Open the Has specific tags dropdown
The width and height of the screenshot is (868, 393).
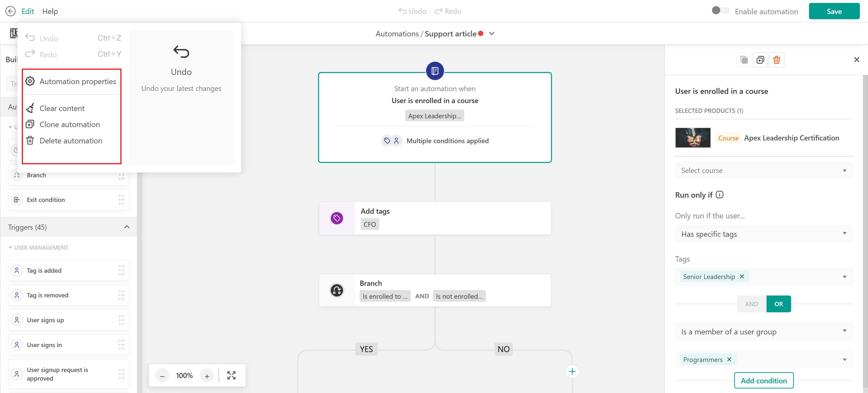pyautogui.click(x=763, y=234)
